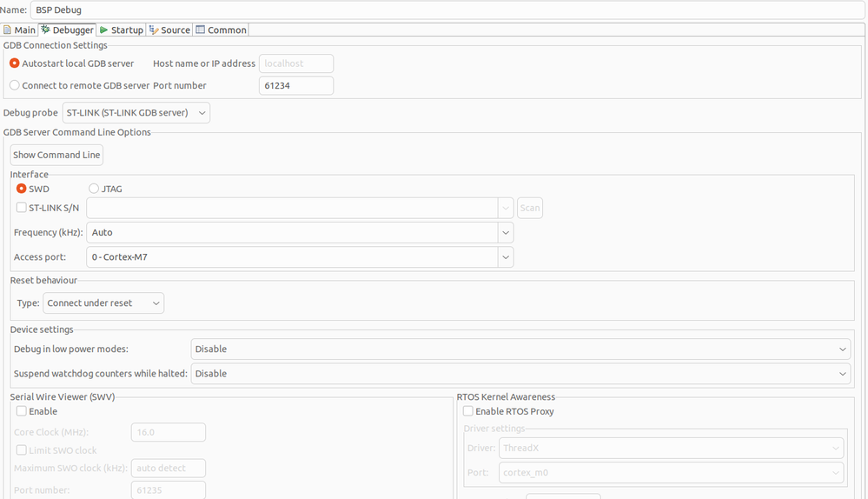Open the Reset behaviour Type dropdown
This screenshot has height=499, width=868.
tap(103, 303)
